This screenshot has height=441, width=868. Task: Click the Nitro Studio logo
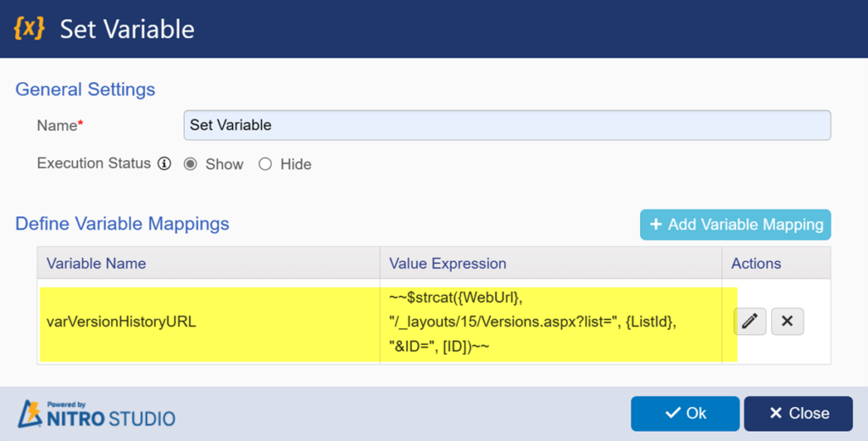97,414
